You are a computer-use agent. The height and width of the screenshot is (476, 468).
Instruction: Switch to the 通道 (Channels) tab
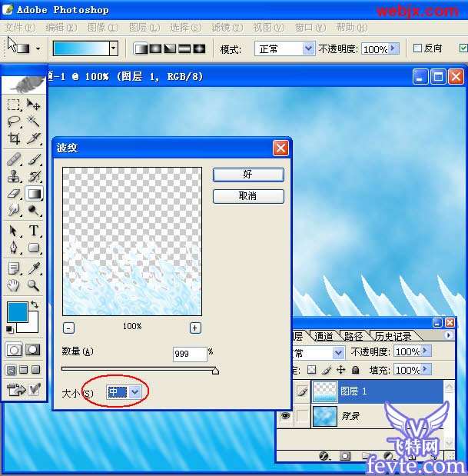pos(324,336)
